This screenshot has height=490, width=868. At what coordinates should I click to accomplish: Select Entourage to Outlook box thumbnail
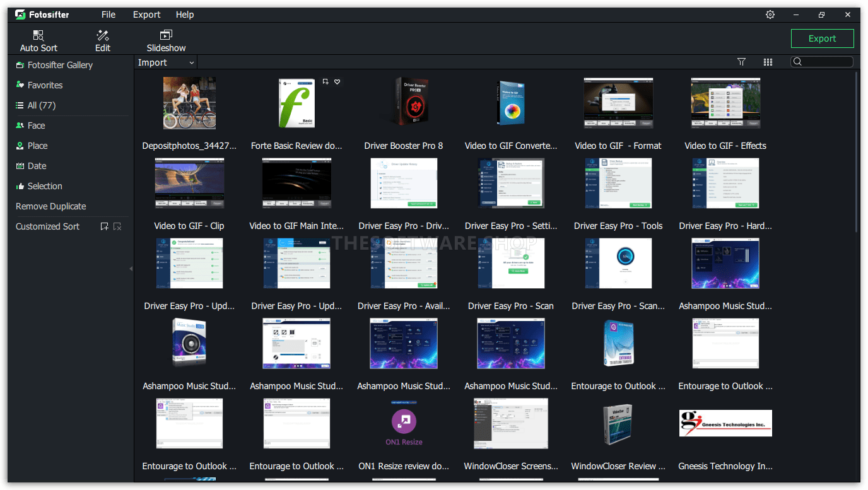click(618, 343)
